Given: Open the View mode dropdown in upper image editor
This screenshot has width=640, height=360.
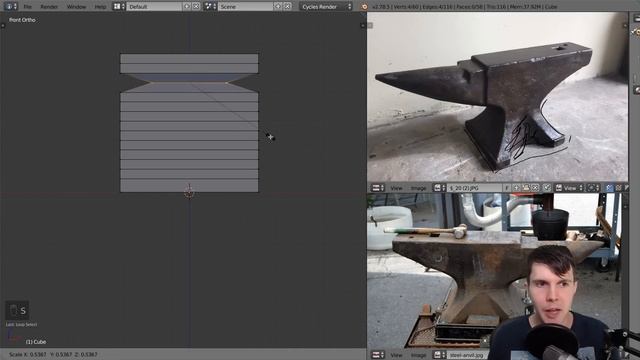Looking at the screenshot, I should coord(569,188).
